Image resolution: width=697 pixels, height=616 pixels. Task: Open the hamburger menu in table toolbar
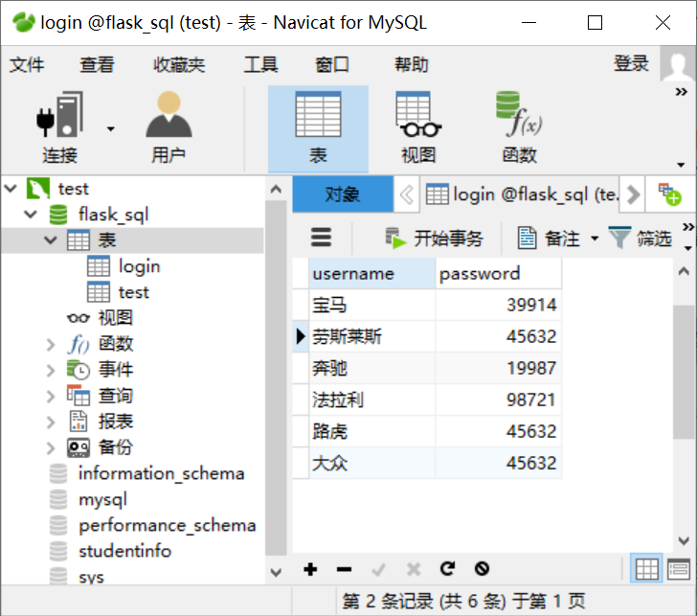[321, 237]
